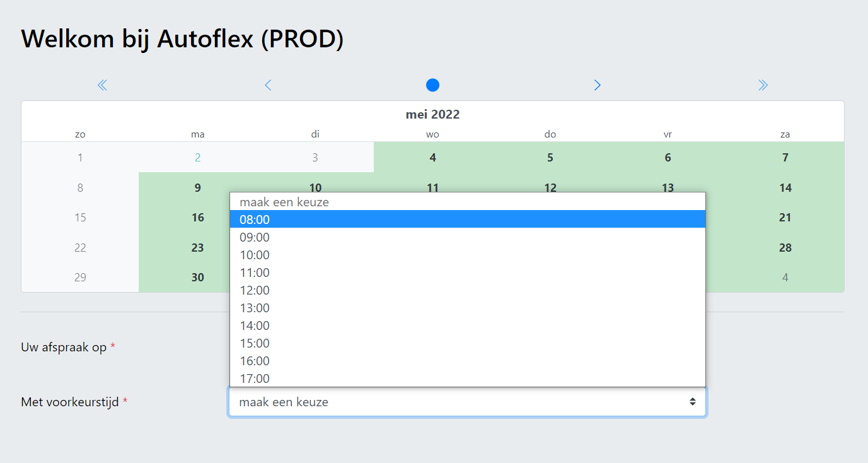
Task: Select Monday May 9
Action: click(198, 187)
